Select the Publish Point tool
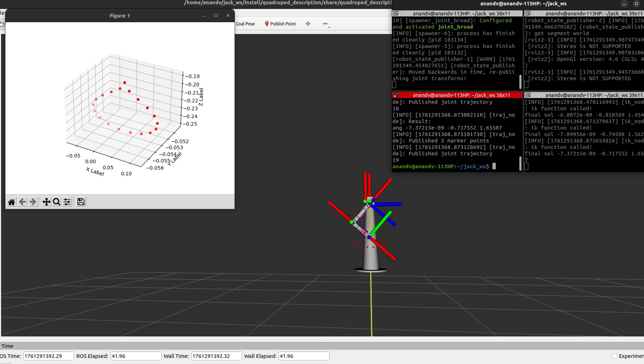The width and height of the screenshot is (644, 364). click(x=280, y=24)
